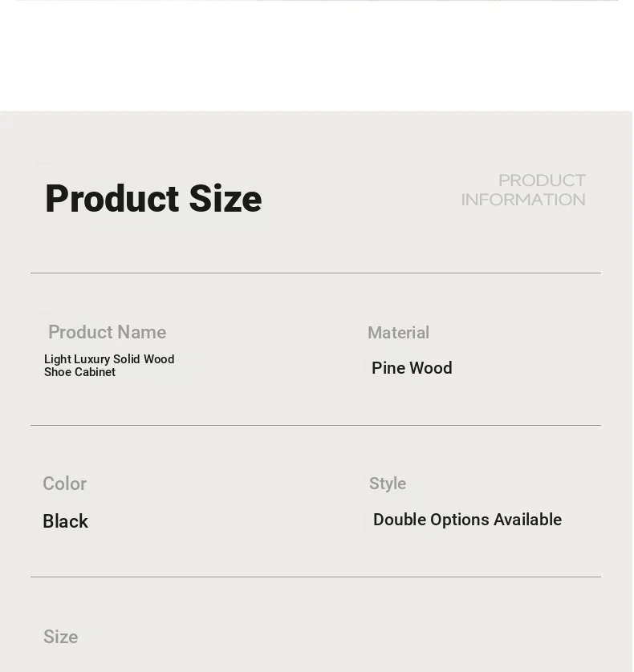Click the word Size in heading

tap(226, 198)
